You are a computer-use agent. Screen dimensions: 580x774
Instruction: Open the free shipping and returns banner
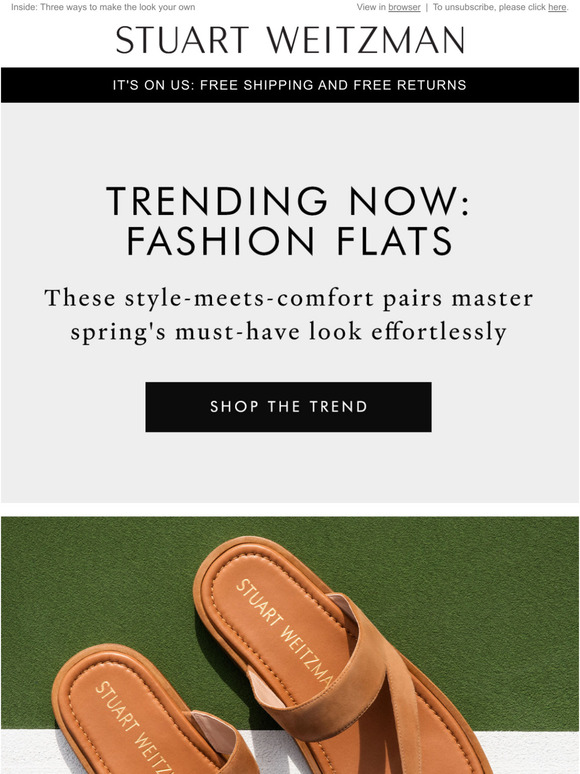(x=290, y=85)
